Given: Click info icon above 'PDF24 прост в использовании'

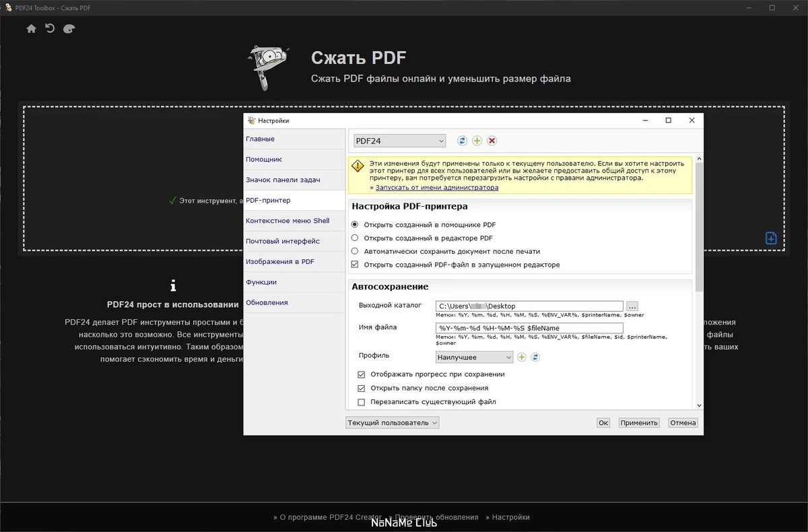Looking at the screenshot, I should pyautogui.click(x=173, y=285).
